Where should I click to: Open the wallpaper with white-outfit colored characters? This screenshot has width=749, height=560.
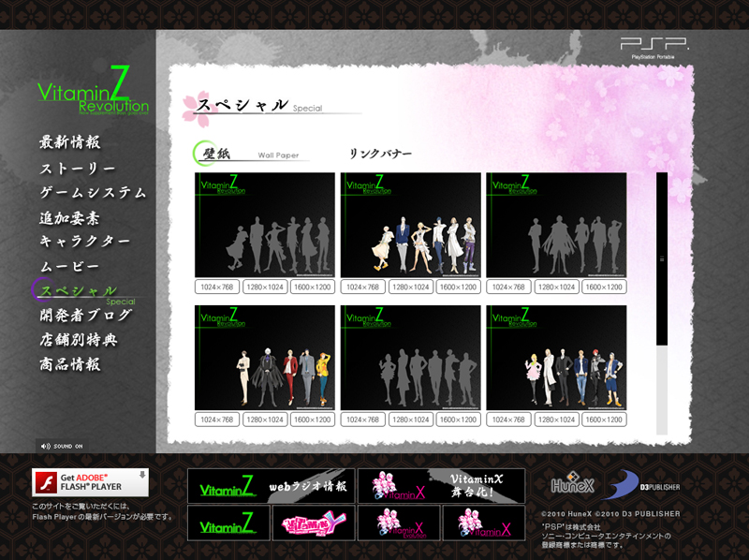pos(410,225)
